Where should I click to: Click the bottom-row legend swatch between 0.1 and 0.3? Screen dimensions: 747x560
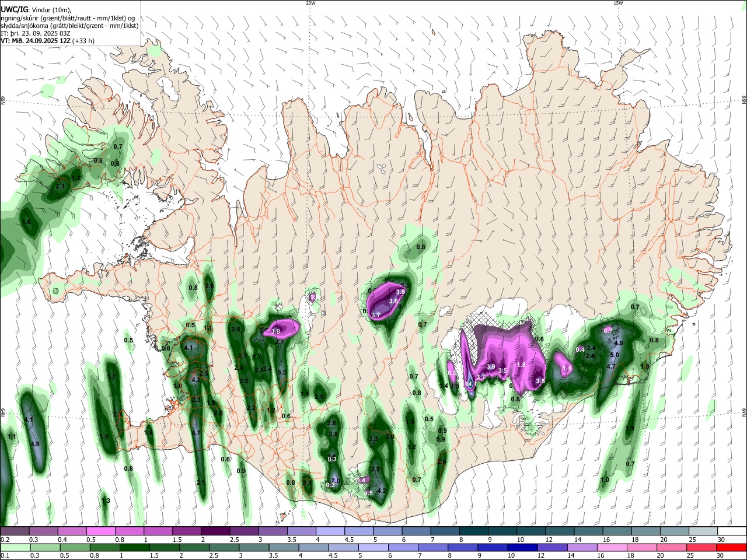pyautogui.click(x=16, y=547)
